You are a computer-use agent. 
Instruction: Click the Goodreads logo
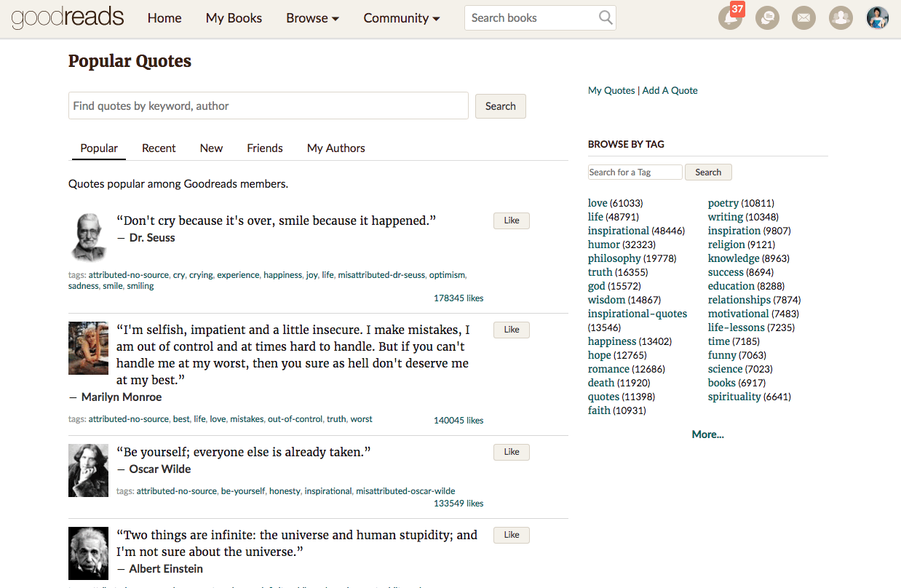[x=68, y=18]
